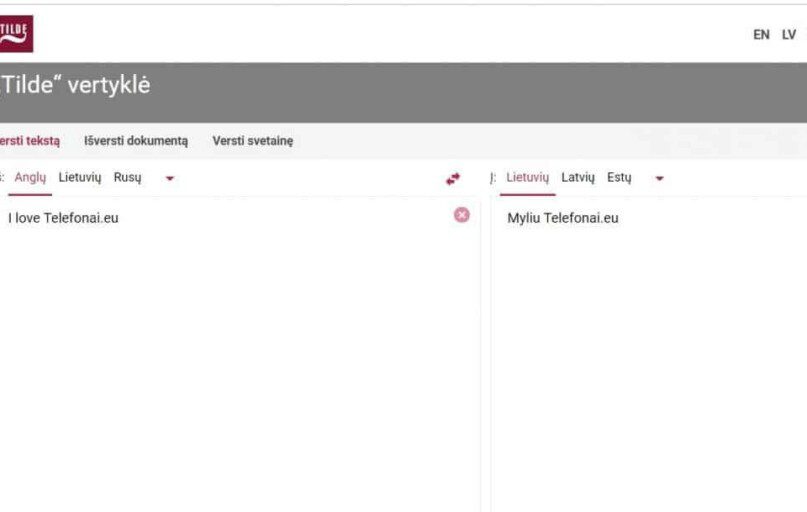Switch interface language to EN
This screenshot has width=807, height=512.
(x=761, y=35)
